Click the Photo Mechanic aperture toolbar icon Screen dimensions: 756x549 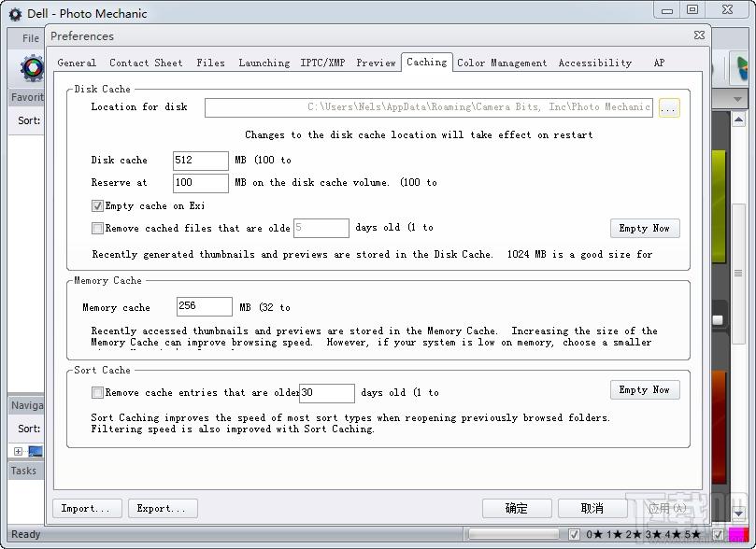pyautogui.click(x=33, y=68)
